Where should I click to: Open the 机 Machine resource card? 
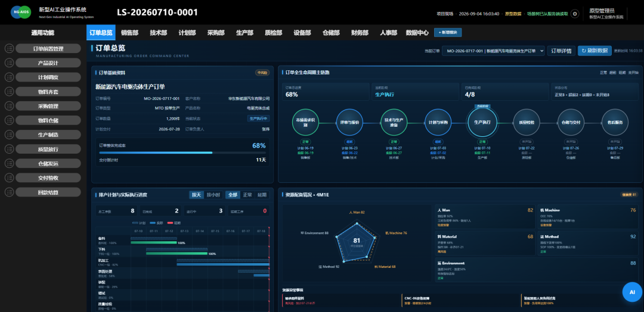588,216
